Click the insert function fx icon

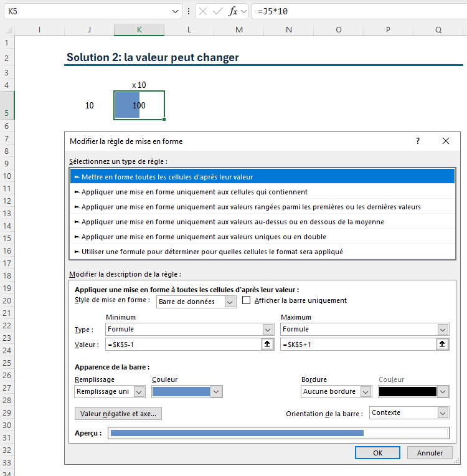233,11
